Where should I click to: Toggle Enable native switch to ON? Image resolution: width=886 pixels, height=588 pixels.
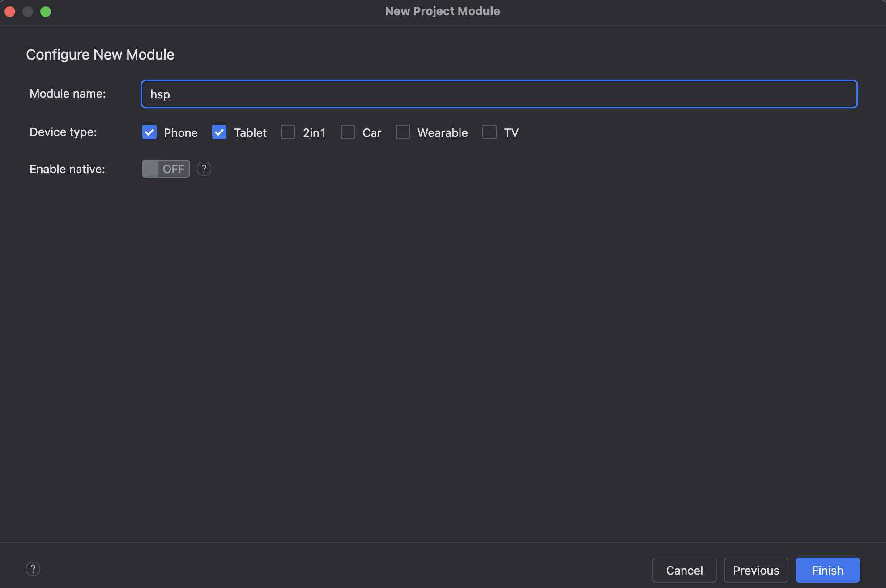point(166,169)
